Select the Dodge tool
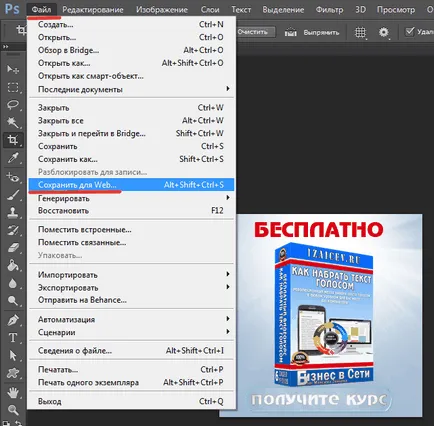Screen dimensions: 434x426 13,301
